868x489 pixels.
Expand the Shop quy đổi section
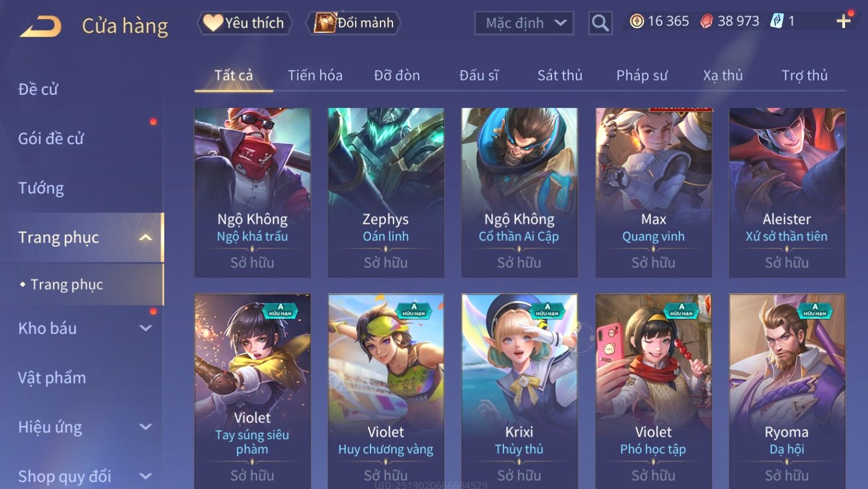(x=146, y=476)
